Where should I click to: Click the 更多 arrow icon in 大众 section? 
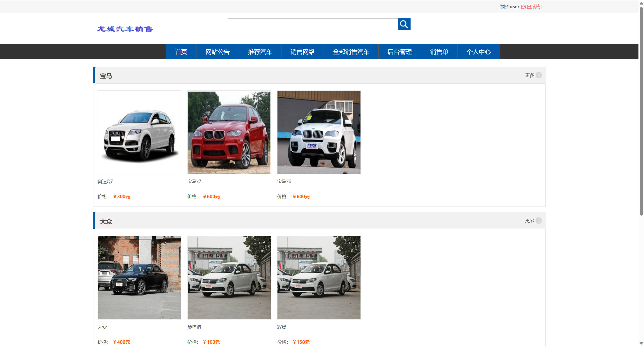click(x=539, y=221)
